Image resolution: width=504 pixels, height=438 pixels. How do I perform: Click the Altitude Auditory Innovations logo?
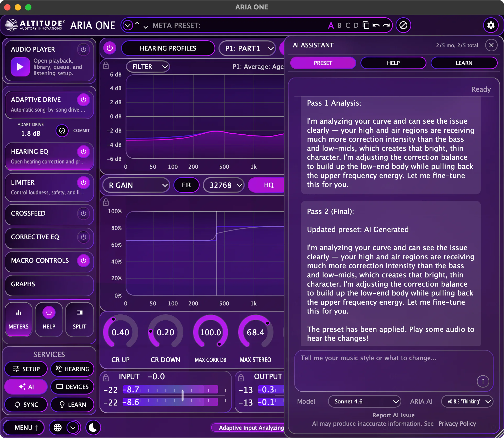(35, 25)
